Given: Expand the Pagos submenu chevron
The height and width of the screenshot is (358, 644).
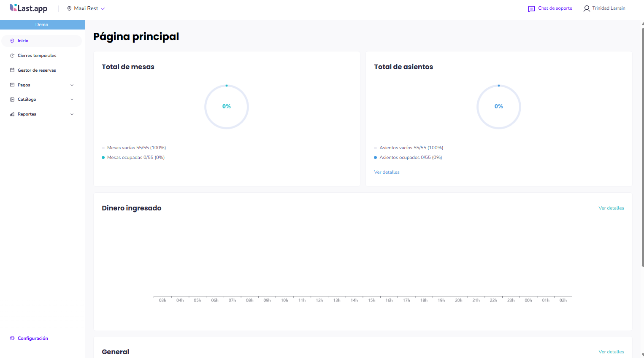Looking at the screenshot, I should pyautogui.click(x=72, y=85).
